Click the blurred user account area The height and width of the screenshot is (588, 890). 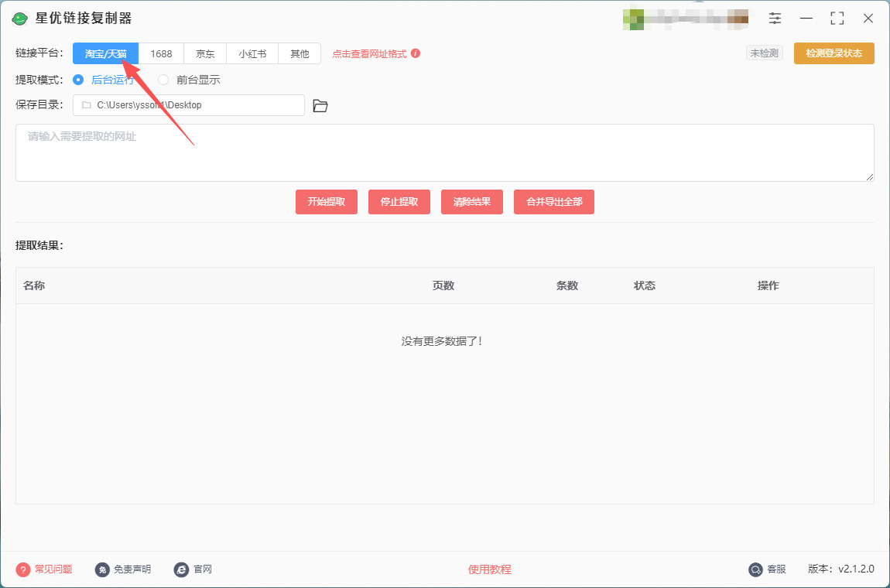[x=686, y=19]
